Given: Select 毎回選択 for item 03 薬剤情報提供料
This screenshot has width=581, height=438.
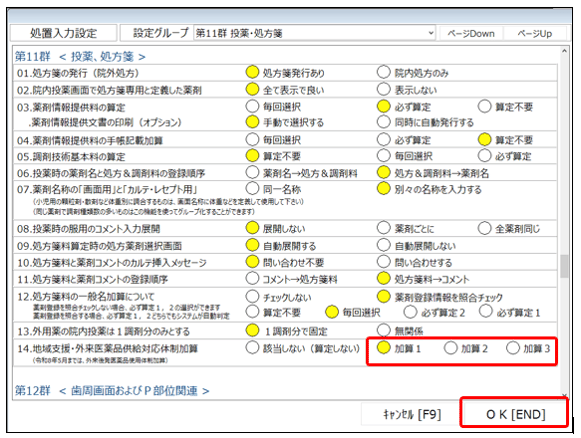Looking at the screenshot, I should point(252,106).
